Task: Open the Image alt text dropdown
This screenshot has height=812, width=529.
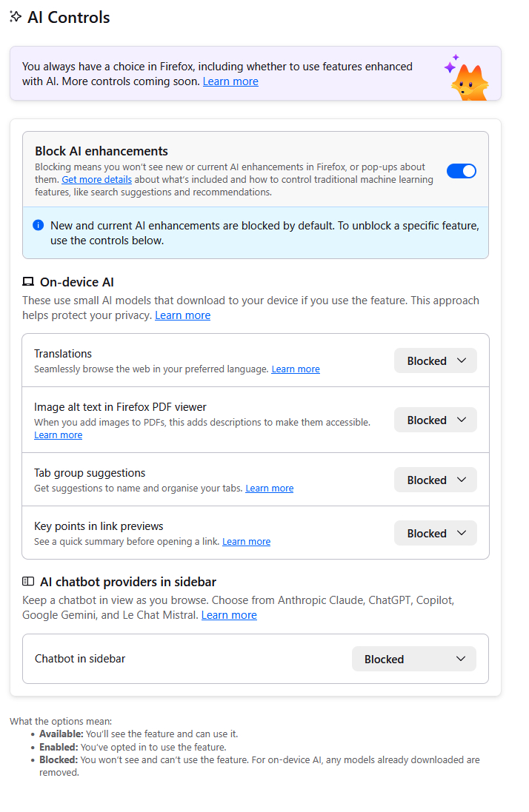Action: [436, 420]
